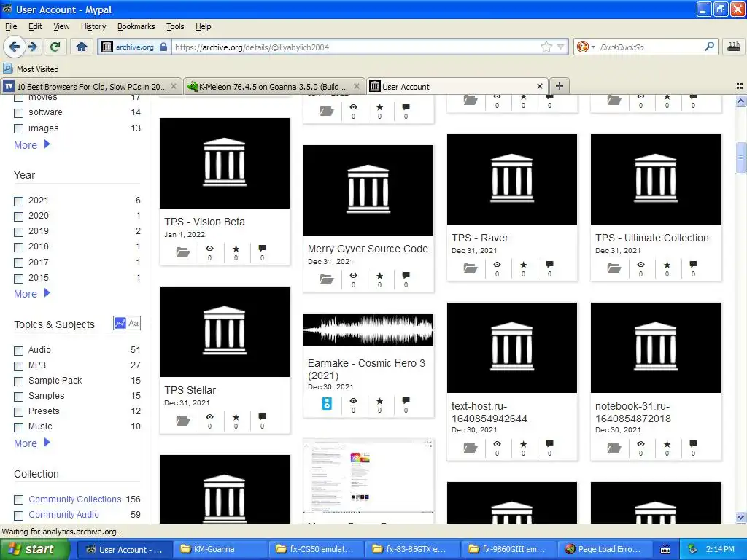Click the list all tabs icon
Screen dimensions: 747x560
tap(740, 86)
